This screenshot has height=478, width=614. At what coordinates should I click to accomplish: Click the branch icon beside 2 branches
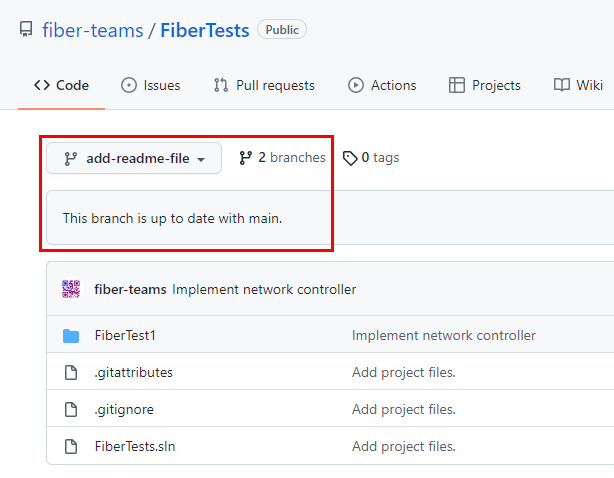[246, 158]
